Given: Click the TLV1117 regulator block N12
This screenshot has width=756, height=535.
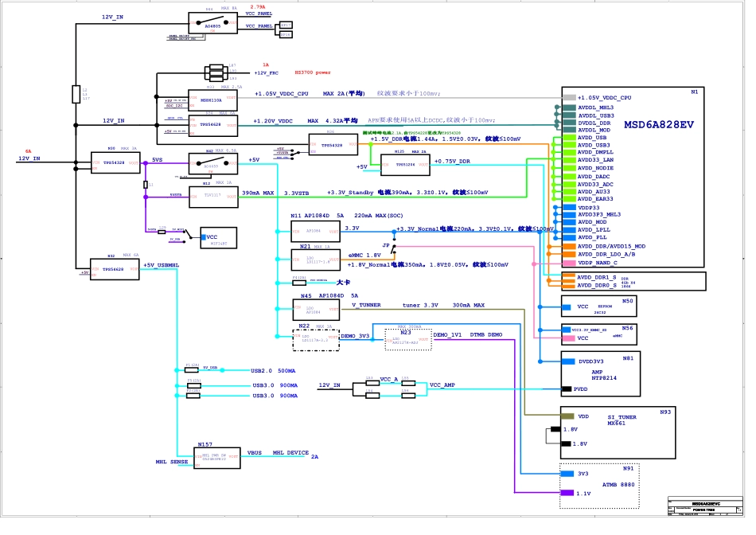Looking at the screenshot, I should 212,196.
